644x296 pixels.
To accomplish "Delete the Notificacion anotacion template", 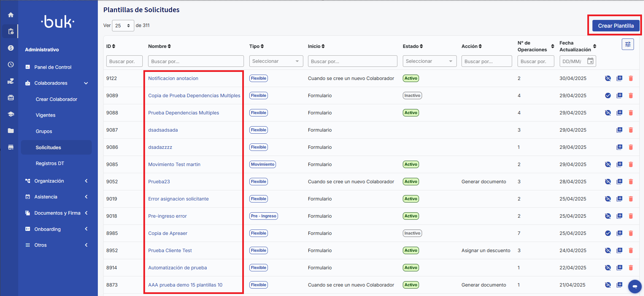I will 631,78.
